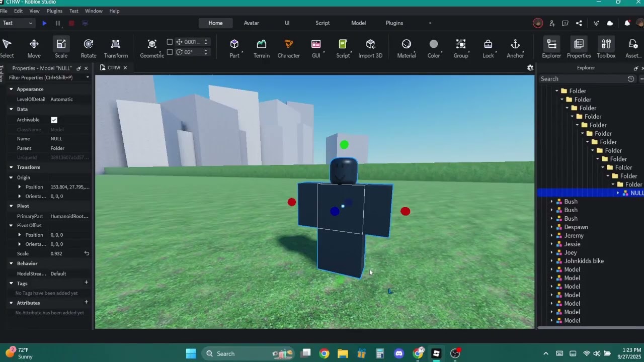644x362 pixels.
Task: Switch to the Model ribbon tab
Action: [359, 23]
